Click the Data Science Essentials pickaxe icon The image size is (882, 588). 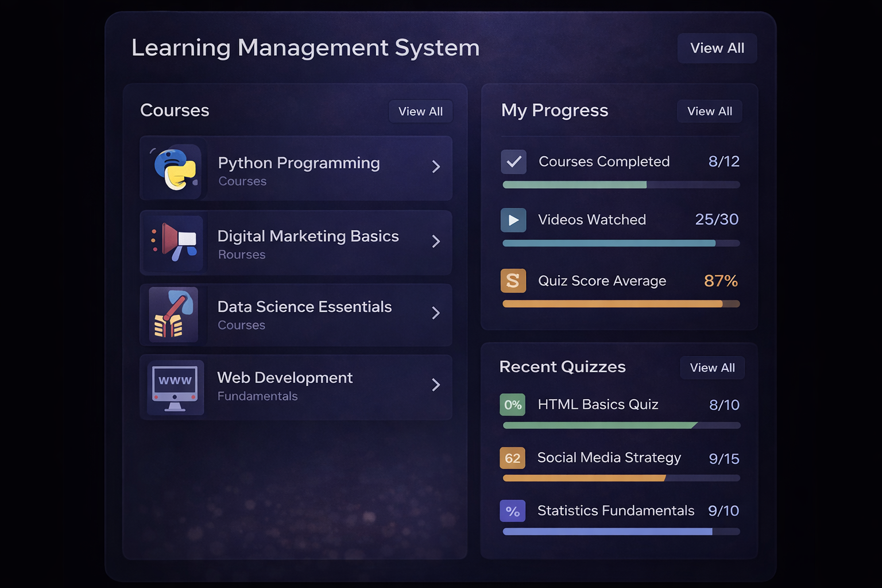(174, 314)
